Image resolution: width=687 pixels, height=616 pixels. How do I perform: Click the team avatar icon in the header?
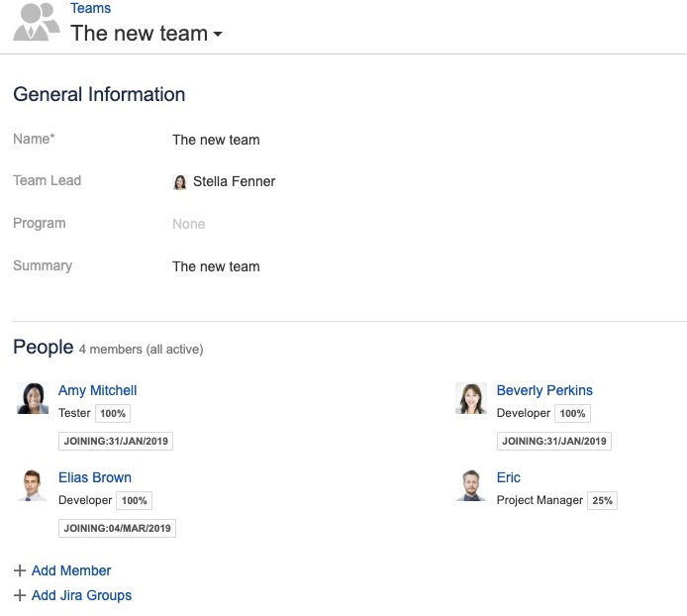pos(38,22)
